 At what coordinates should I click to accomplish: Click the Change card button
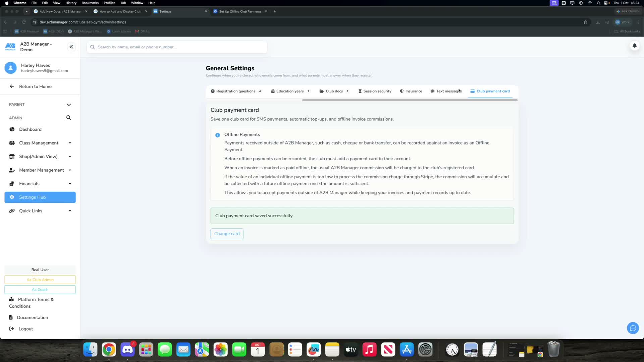click(227, 234)
